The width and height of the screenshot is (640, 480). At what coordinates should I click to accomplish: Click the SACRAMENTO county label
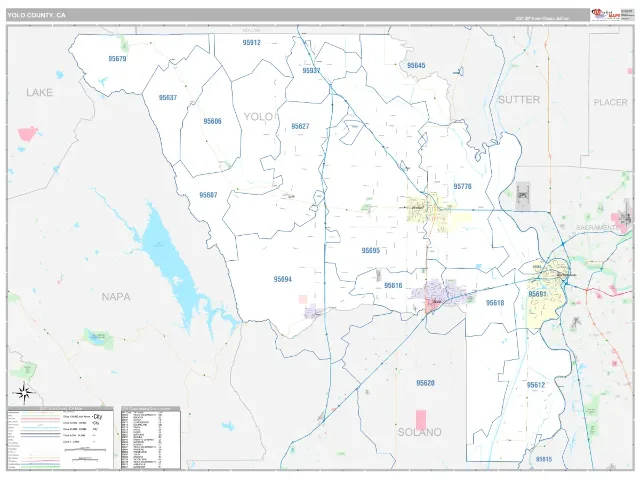[598, 227]
